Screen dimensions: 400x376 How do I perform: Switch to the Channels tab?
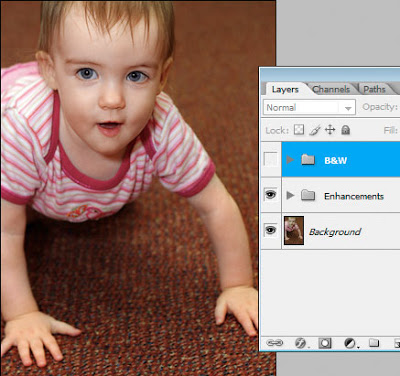331,89
